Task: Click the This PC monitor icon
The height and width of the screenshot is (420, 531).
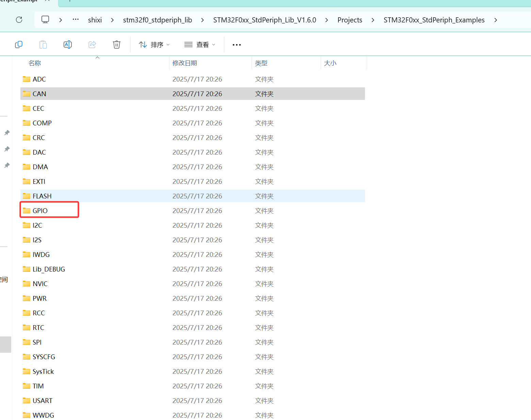Action: [45, 20]
